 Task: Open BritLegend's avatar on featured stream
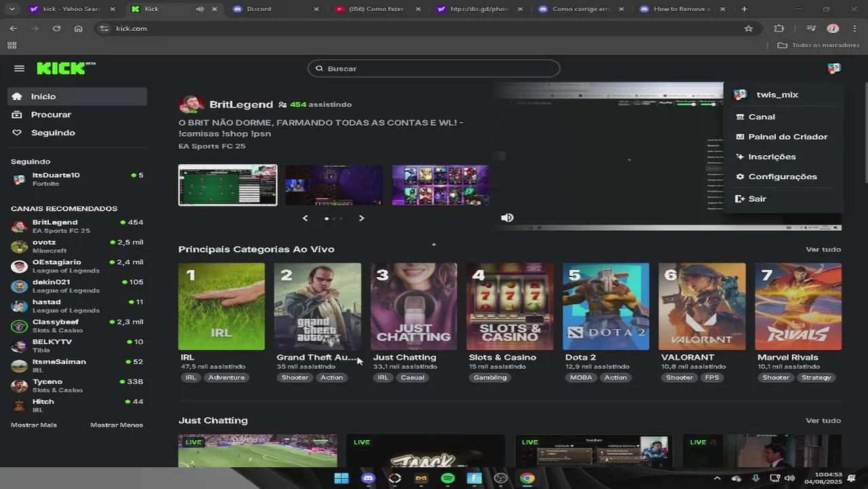pyautogui.click(x=191, y=105)
